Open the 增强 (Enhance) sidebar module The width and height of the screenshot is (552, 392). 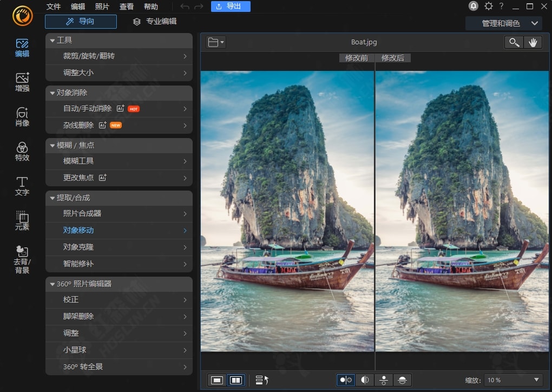(22, 82)
